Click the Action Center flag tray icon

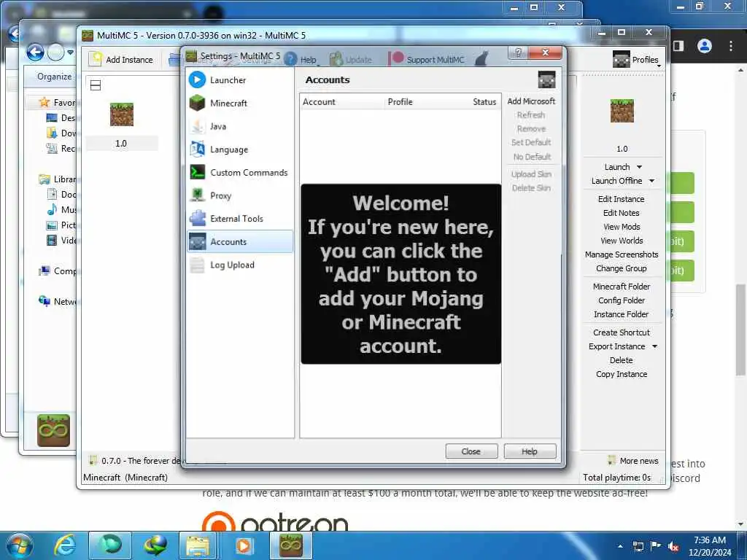point(656,545)
